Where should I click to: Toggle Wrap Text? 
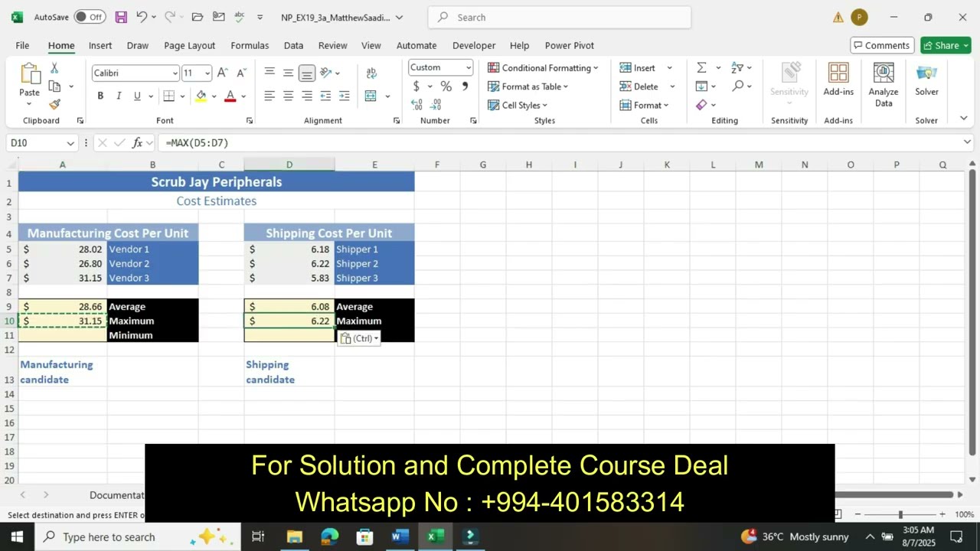coord(371,73)
